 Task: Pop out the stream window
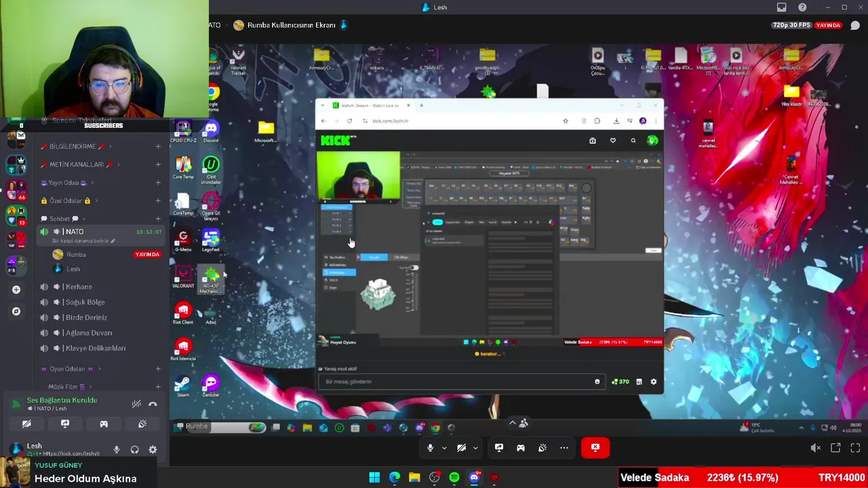[x=835, y=448]
